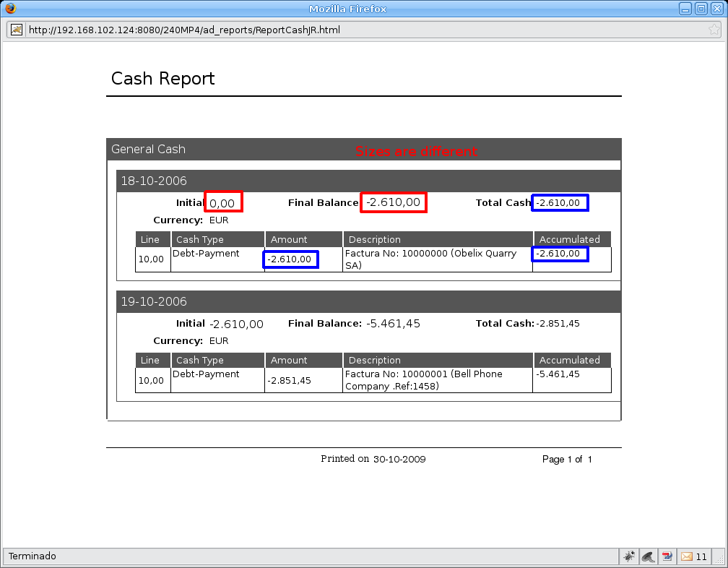Open the mail notifier showing 11 messages
The width and height of the screenshot is (728, 568).
pyautogui.click(x=693, y=556)
